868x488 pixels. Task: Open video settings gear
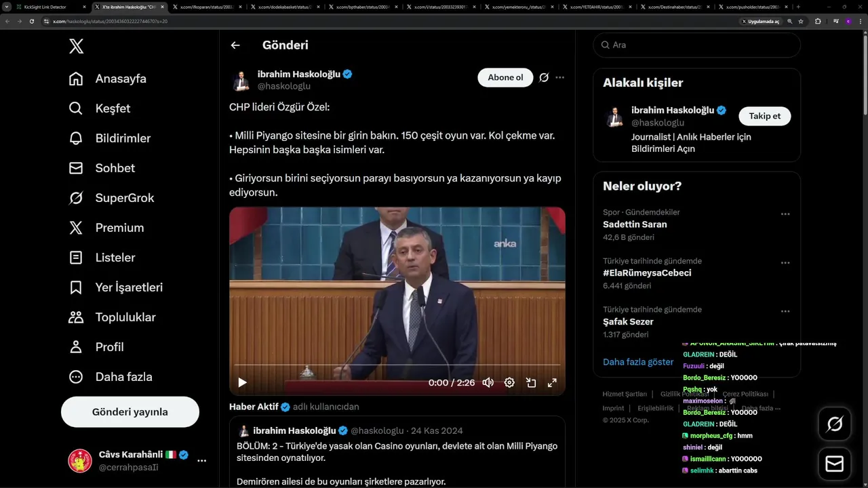pyautogui.click(x=509, y=382)
